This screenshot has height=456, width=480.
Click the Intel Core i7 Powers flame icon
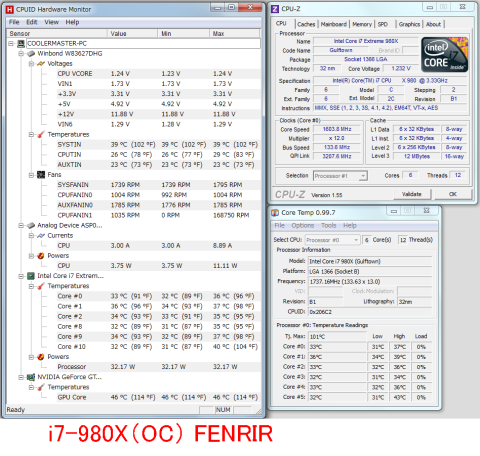point(41,357)
